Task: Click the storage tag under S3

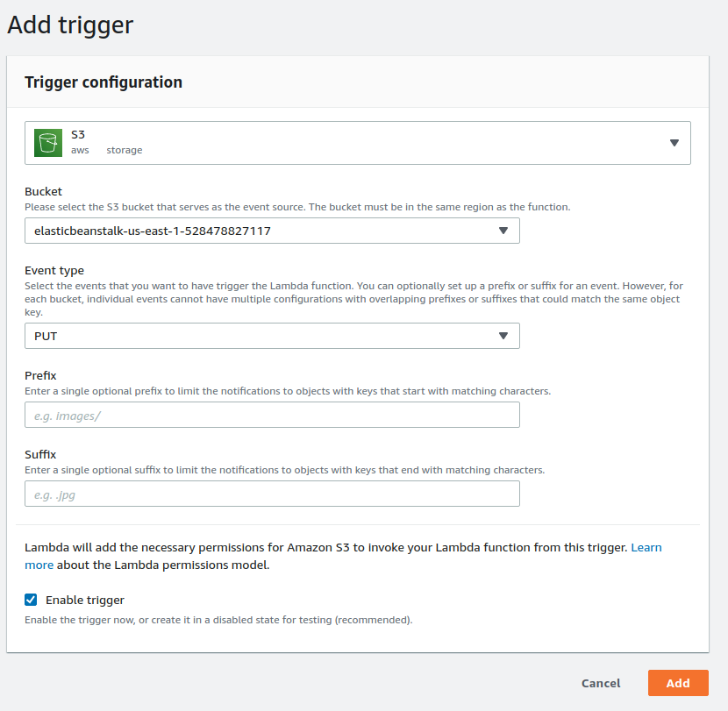Action: point(125,150)
